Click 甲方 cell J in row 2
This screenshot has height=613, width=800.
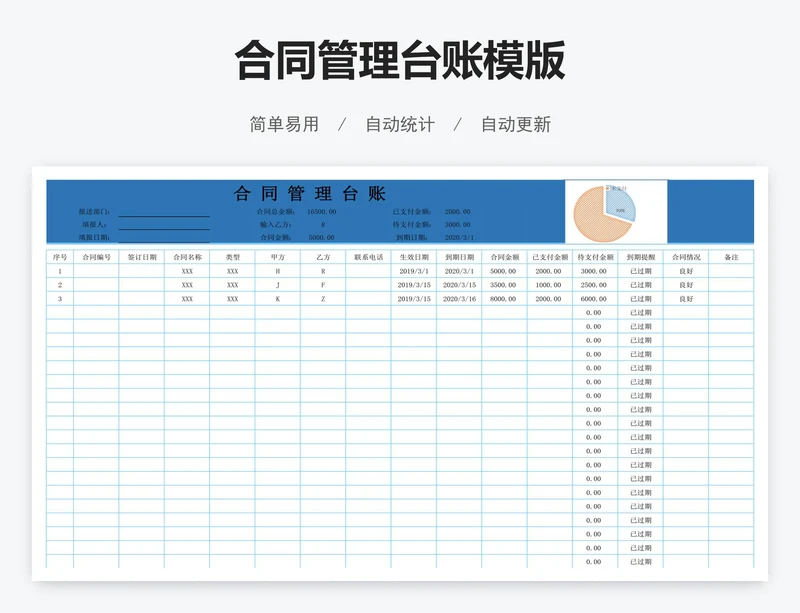click(x=278, y=285)
